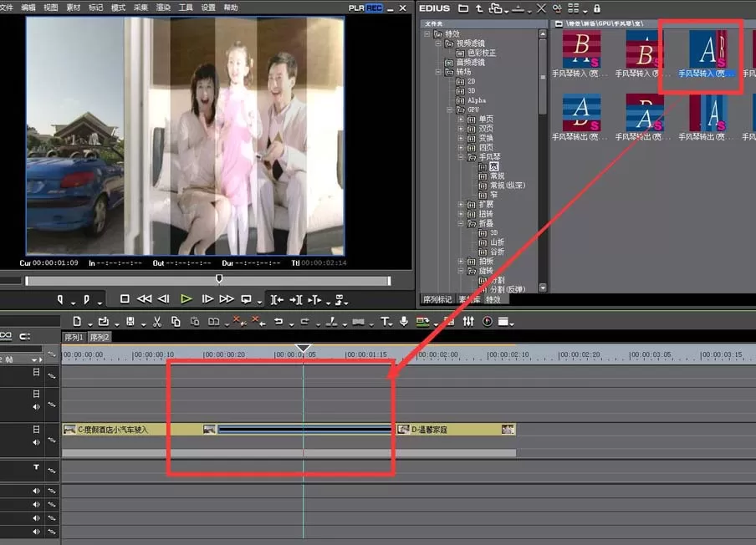The width and height of the screenshot is (756, 545).
Task: Click the Title T tool icon
Action: click(x=385, y=322)
